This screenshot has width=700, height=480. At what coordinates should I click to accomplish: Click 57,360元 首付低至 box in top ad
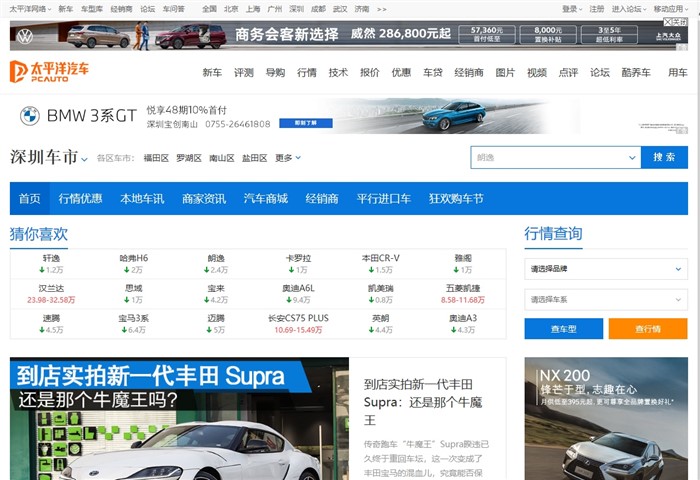point(487,34)
